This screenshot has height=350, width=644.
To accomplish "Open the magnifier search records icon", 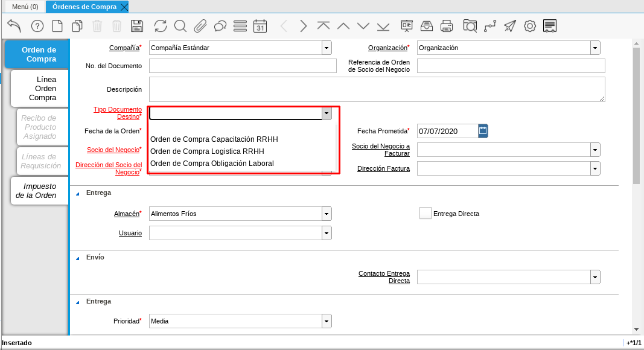I will click(180, 26).
